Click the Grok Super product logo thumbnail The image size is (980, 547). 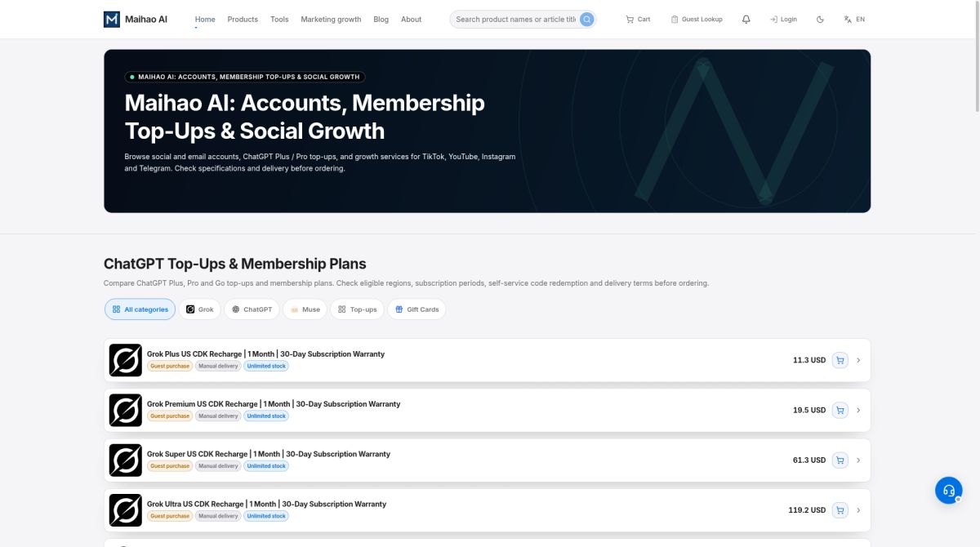coord(126,460)
